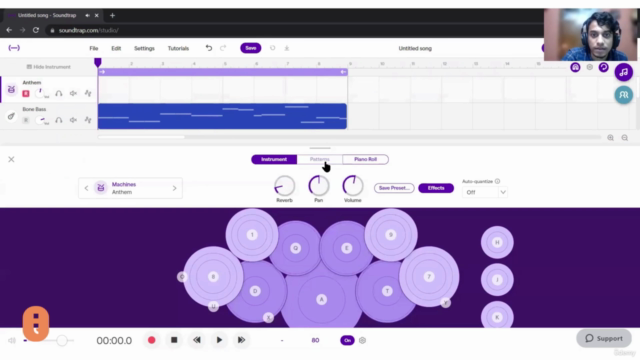
Task: Open the Auto-quantize dropdown
Action: pos(484,192)
